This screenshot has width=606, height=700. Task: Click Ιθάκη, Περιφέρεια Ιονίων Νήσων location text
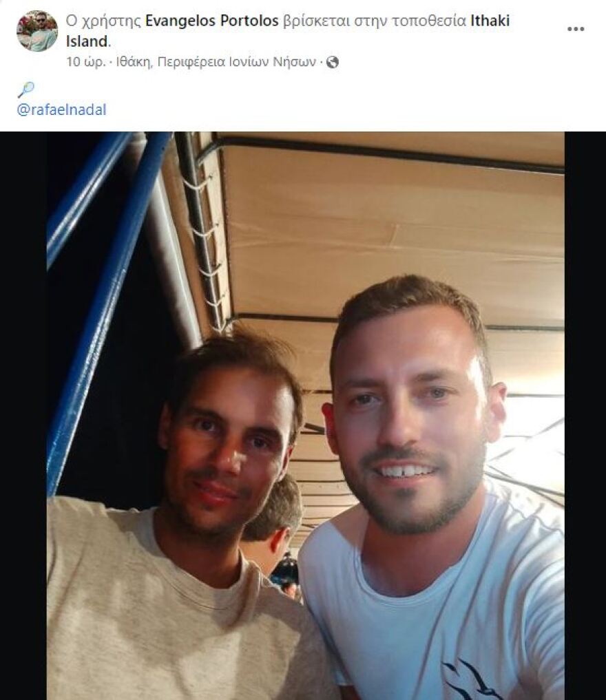216,62
